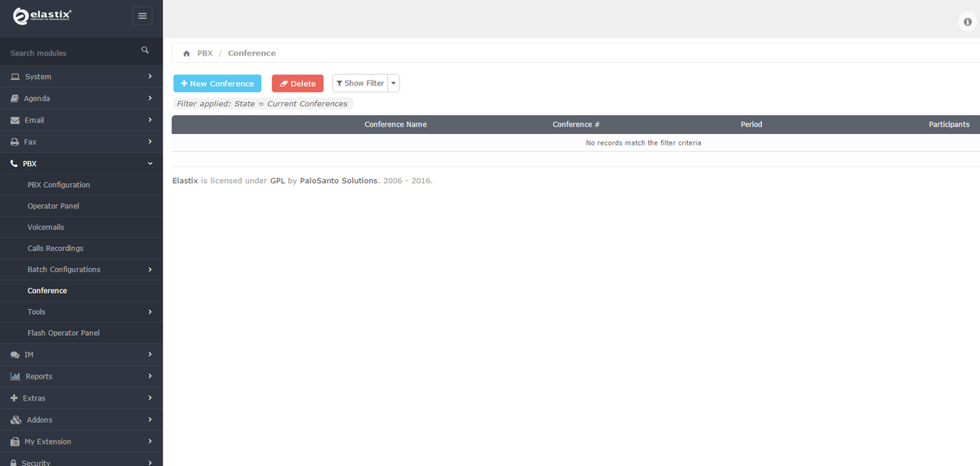The image size is (980, 466).
Task: Expand the System menu chevron
Action: (x=150, y=76)
